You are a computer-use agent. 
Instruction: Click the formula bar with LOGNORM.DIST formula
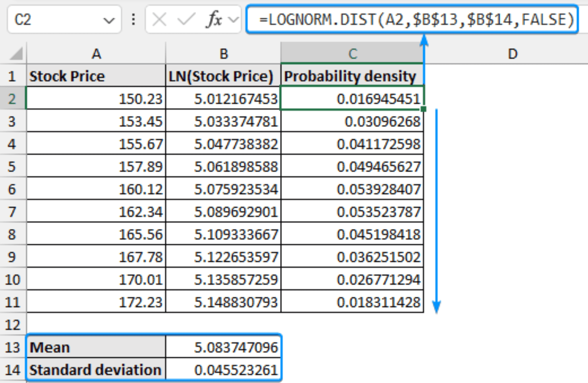click(x=411, y=19)
